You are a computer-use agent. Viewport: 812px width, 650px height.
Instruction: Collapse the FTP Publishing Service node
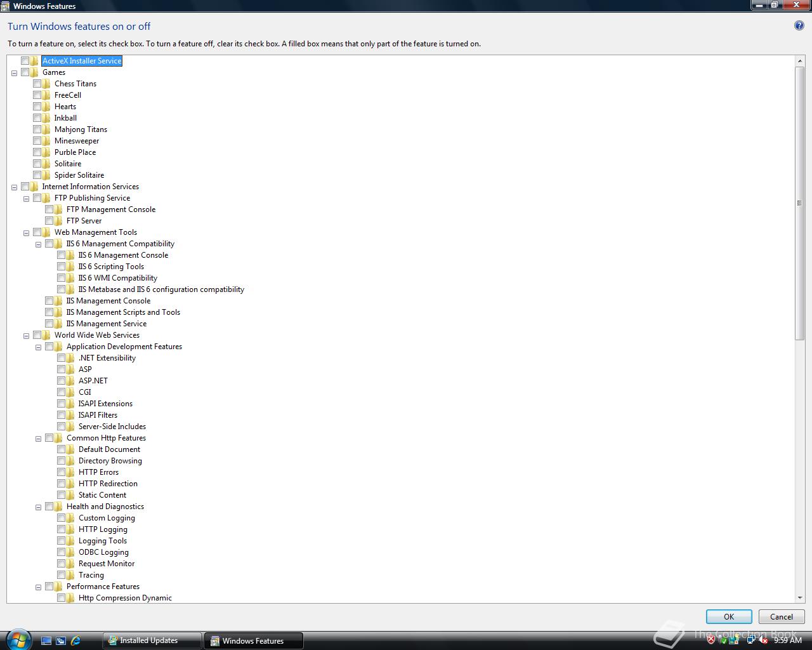(x=26, y=199)
